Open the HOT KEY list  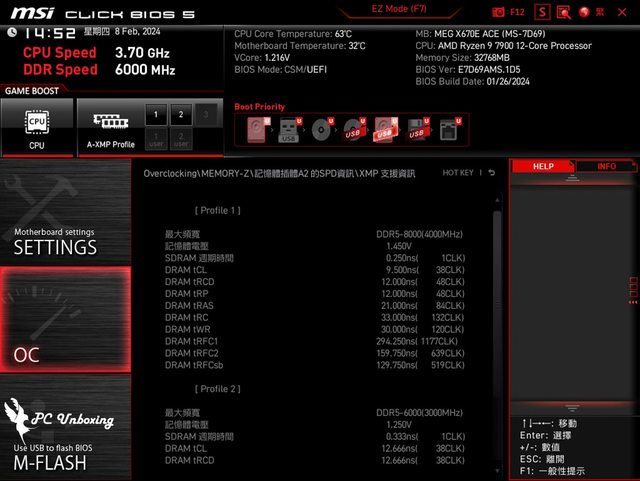point(458,173)
